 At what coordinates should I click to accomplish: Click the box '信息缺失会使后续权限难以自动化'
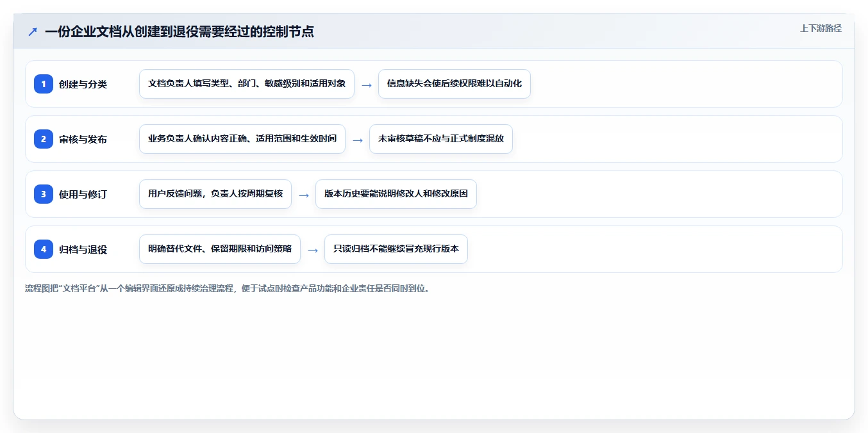tap(455, 84)
